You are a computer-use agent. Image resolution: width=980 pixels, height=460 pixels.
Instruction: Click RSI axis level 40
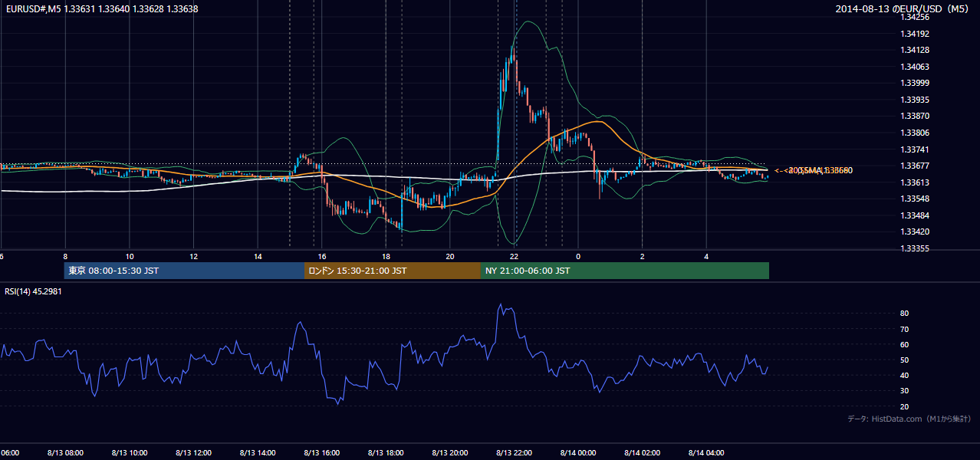[x=904, y=375]
